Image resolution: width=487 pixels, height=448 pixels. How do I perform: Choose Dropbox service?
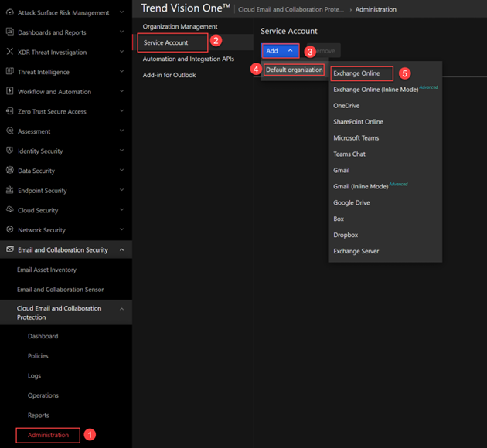point(346,235)
